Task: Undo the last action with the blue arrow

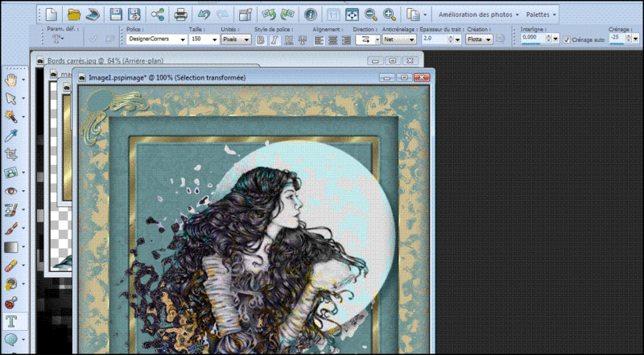Action: click(x=204, y=14)
